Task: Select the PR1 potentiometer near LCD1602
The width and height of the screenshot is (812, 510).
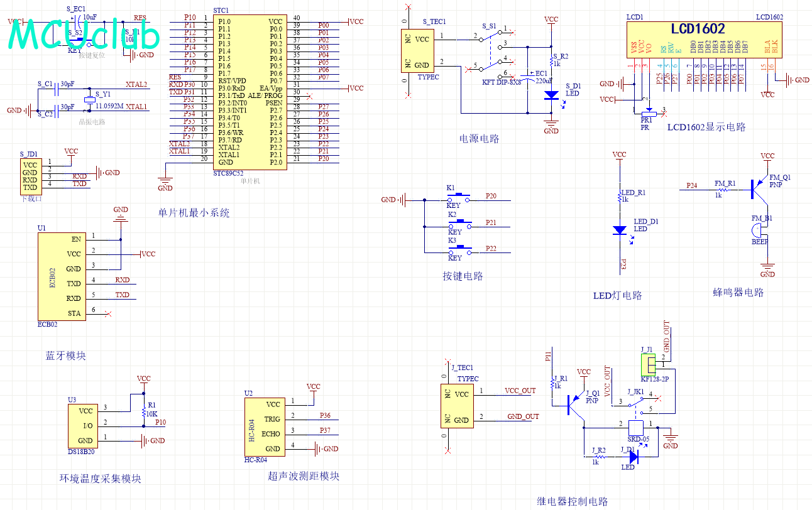Action: (647, 113)
